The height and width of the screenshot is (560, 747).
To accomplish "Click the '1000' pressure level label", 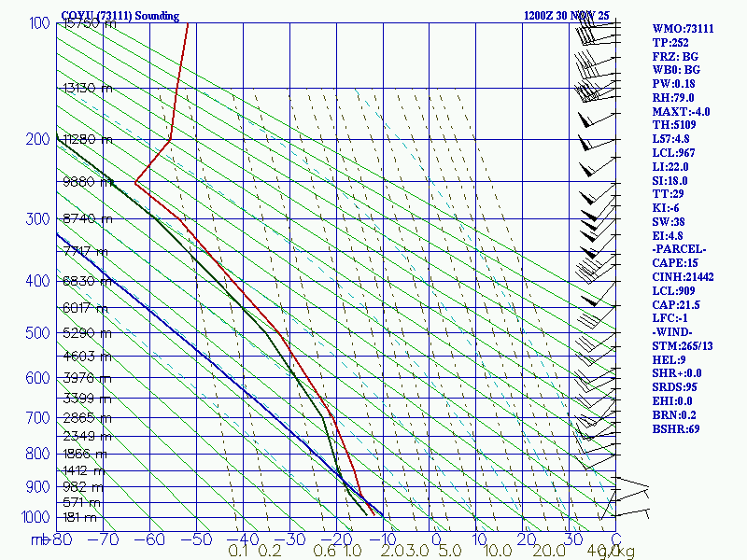I will 35,517.
